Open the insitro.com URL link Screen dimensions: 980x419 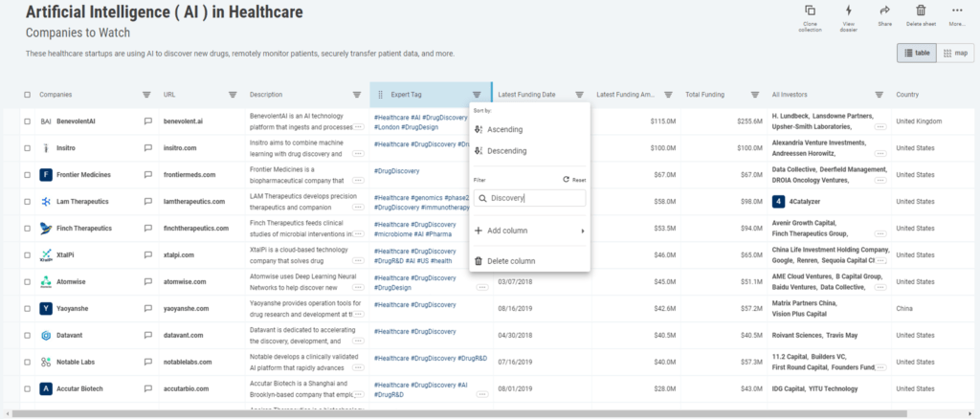pos(180,148)
